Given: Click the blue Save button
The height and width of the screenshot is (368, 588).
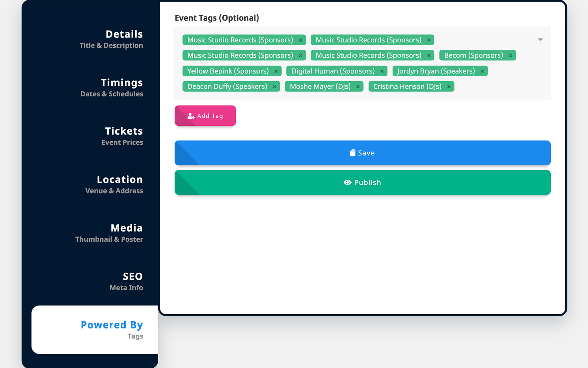Looking at the screenshot, I should coord(362,153).
